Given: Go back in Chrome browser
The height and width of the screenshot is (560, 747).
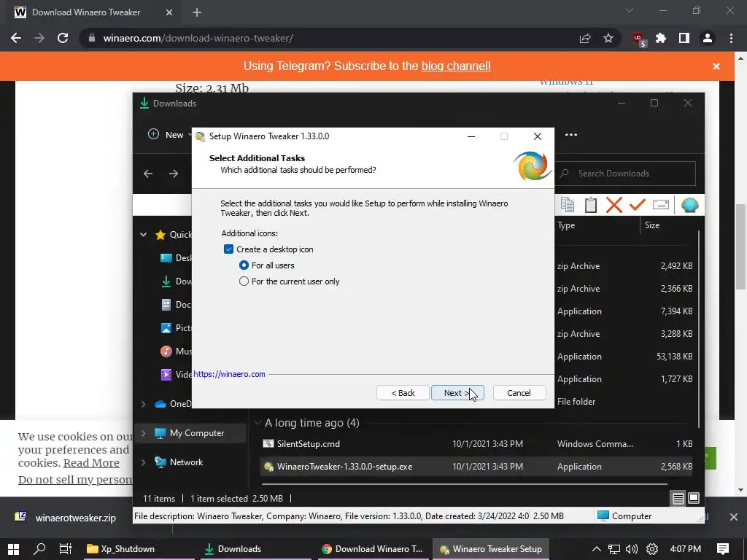Looking at the screenshot, I should [16, 38].
